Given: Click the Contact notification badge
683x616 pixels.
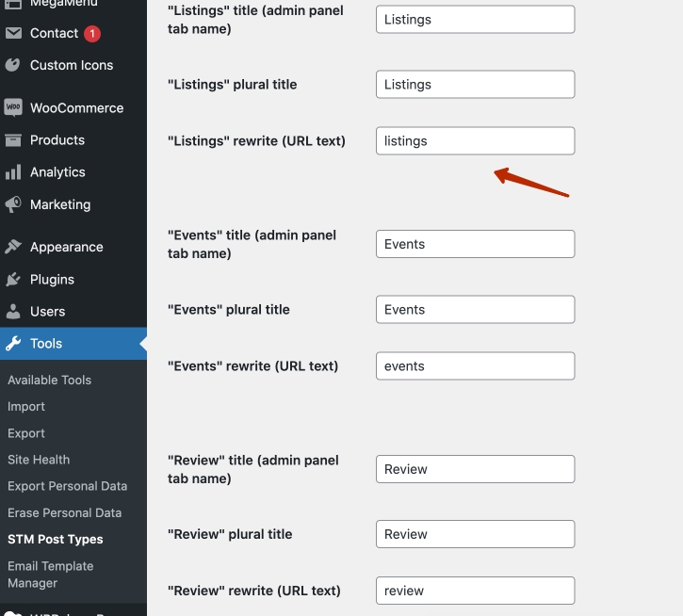Looking at the screenshot, I should pos(92,34).
